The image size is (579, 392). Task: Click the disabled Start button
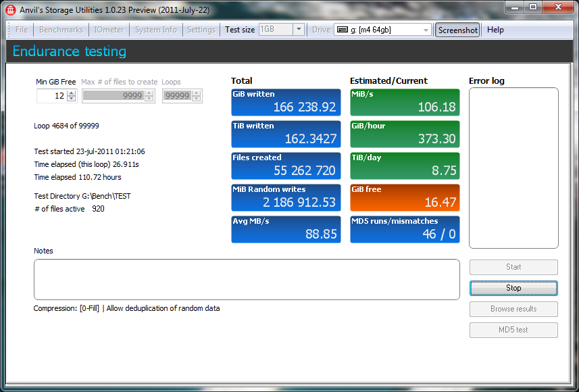[x=513, y=267]
